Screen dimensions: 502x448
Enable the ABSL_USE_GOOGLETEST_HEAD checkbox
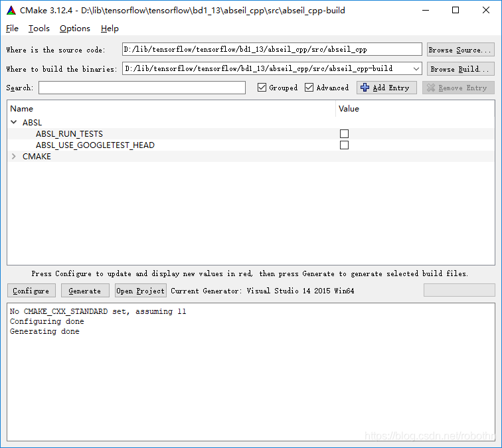coord(344,145)
